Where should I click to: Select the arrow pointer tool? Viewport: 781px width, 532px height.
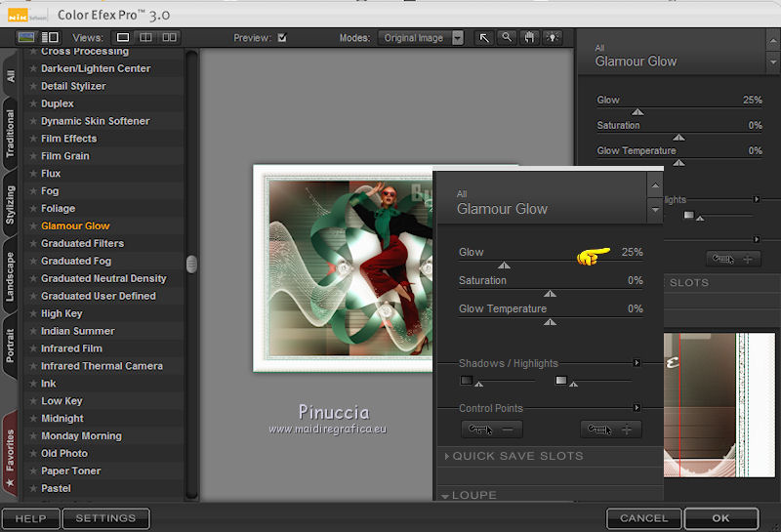pyautogui.click(x=484, y=38)
